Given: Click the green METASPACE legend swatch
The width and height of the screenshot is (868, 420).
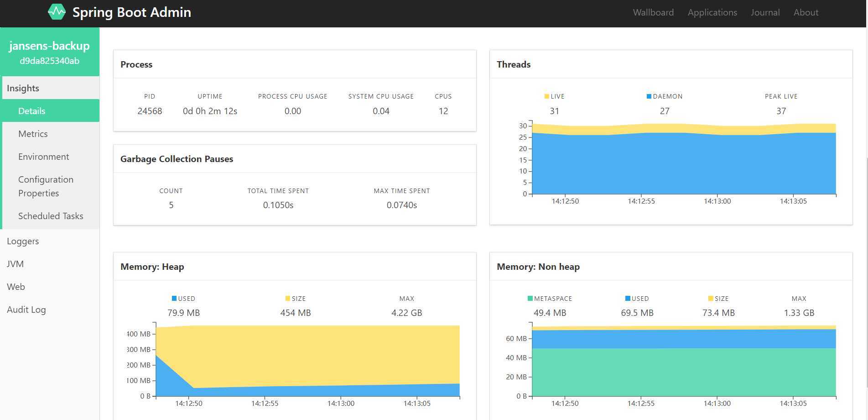Looking at the screenshot, I should pos(530,299).
